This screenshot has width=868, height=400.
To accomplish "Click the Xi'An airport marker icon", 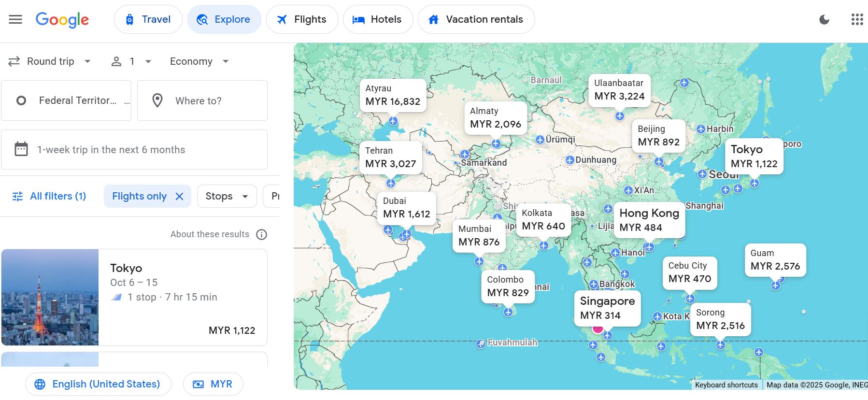I will (628, 190).
